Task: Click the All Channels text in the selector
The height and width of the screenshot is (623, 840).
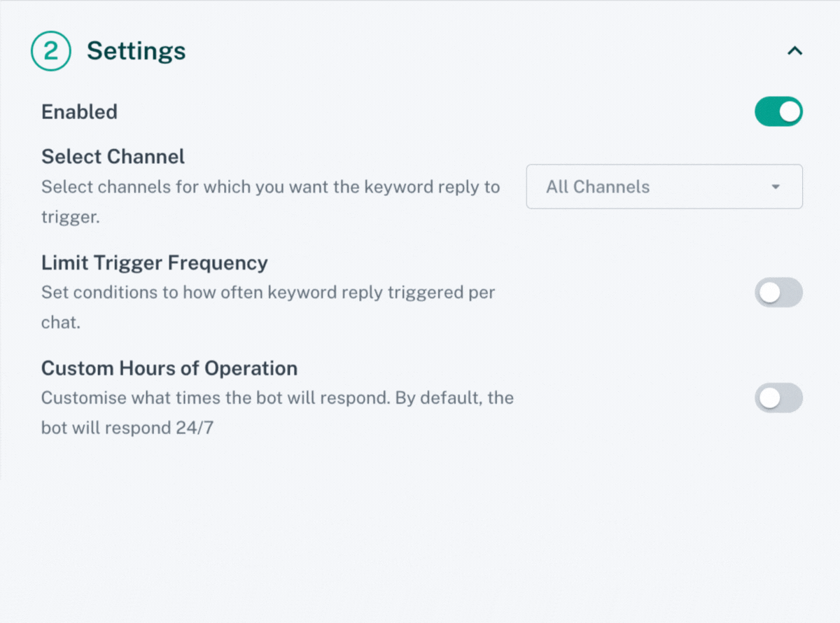Action: [x=598, y=187]
